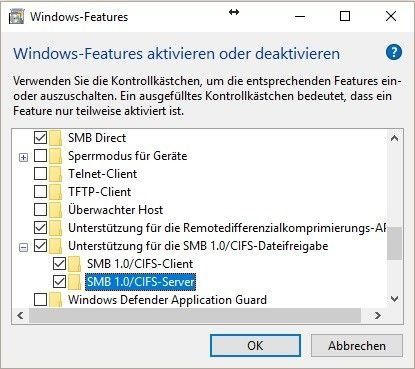The image size is (415, 369).
Task: Click the Abbrechen button
Action: (357, 346)
